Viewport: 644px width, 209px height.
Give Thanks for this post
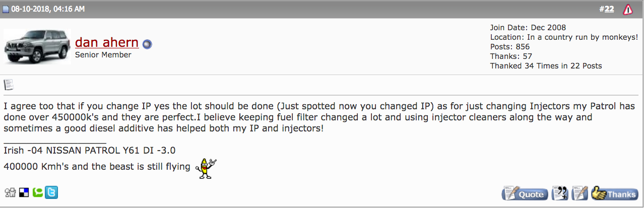pos(615,193)
